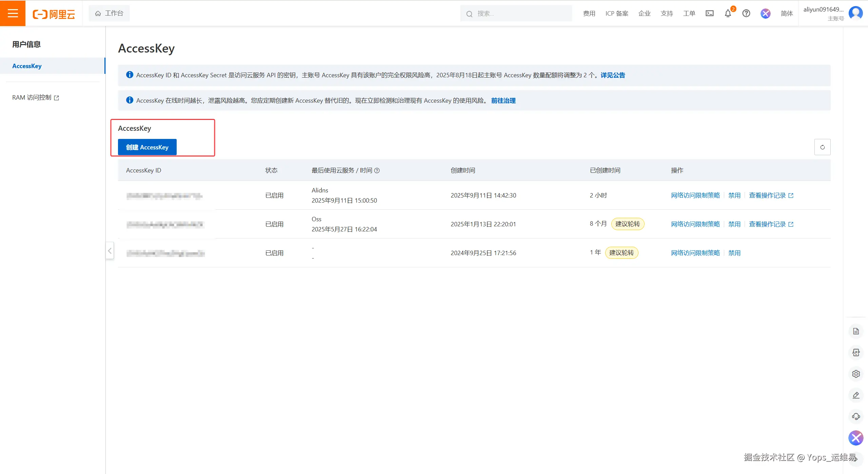Click the document icon in right sidebar
The height and width of the screenshot is (474, 868).
(x=856, y=331)
